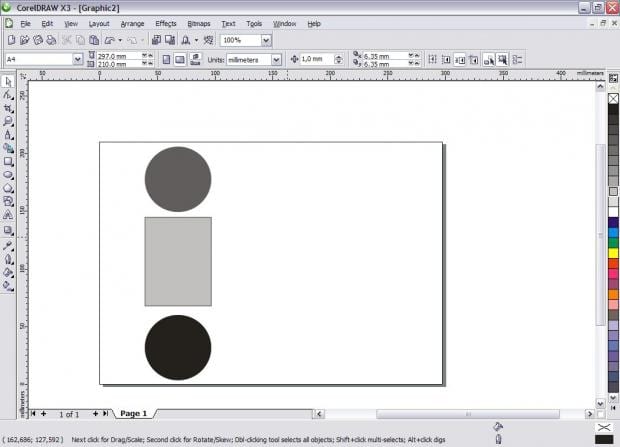Pick the yellow swatch in color palette

coord(613,253)
